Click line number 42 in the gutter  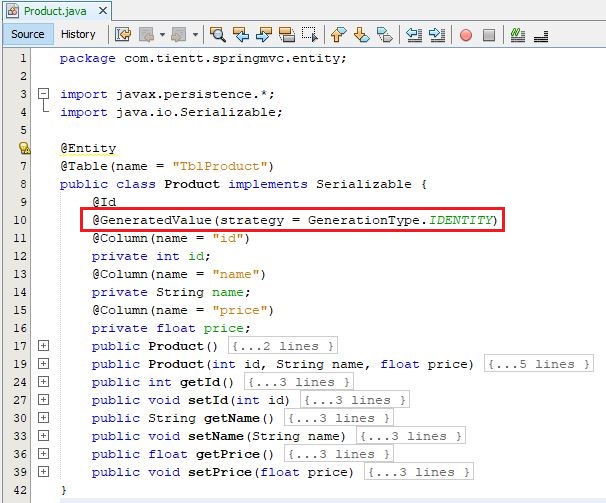pos(20,490)
